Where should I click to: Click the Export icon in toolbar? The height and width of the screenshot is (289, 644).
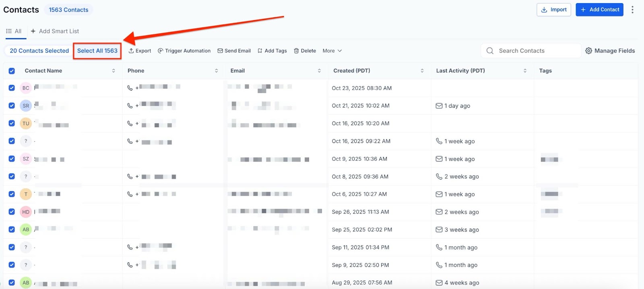point(131,51)
